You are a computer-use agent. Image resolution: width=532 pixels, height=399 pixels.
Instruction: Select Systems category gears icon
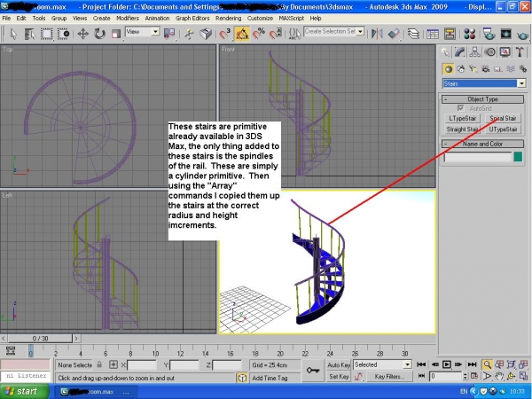(523, 69)
